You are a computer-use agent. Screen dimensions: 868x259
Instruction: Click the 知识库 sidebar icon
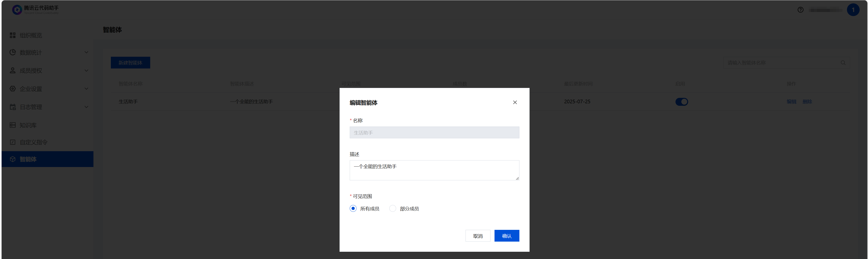pyautogui.click(x=12, y=125)
